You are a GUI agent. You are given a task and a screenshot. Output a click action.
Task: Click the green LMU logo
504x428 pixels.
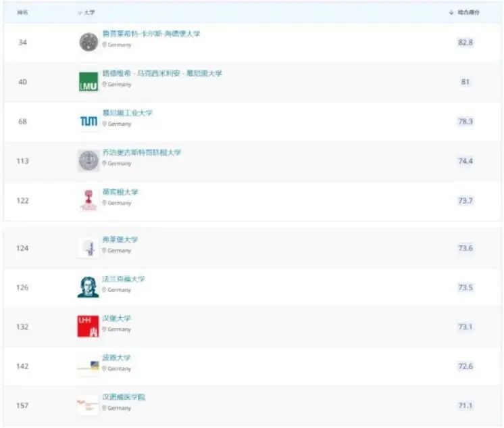point(89,82)
